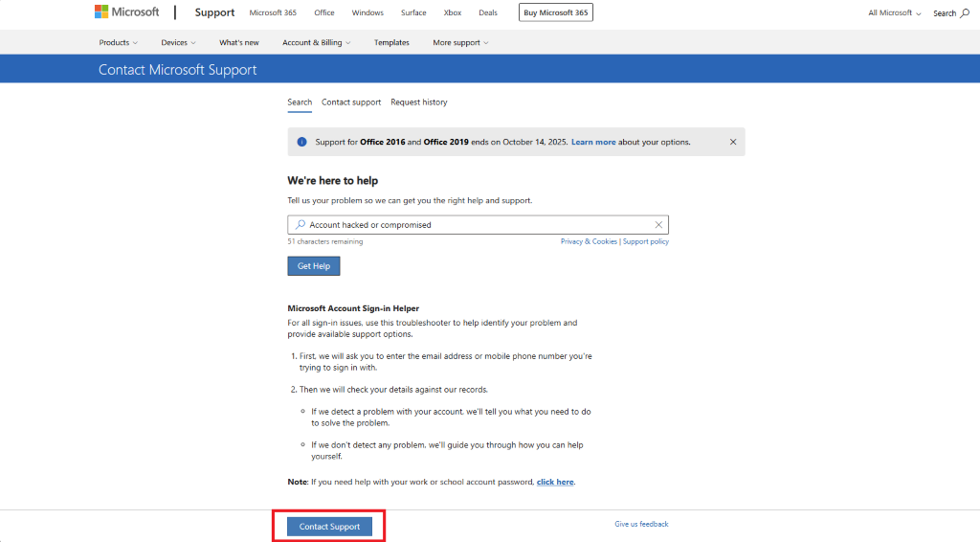Viewport: 980px width, 542px height.
Task: Click Contact Microsoft Support page title
Action: [177, 69]
